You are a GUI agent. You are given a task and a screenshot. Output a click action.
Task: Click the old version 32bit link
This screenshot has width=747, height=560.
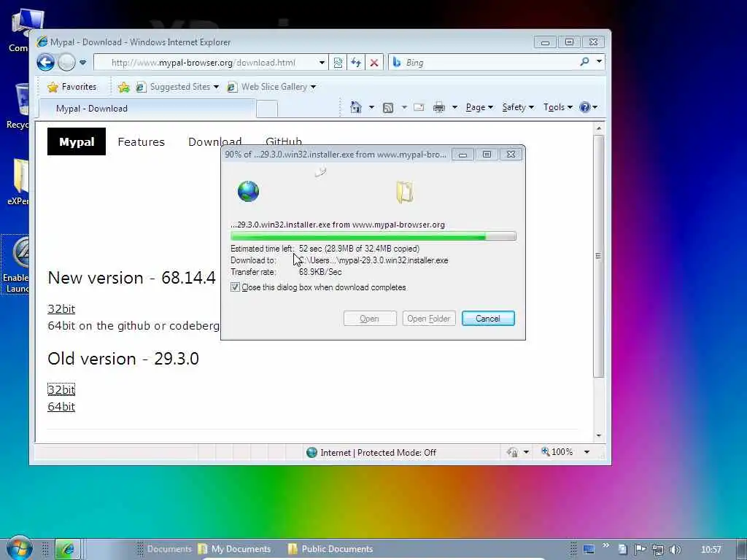pos(61,389)
